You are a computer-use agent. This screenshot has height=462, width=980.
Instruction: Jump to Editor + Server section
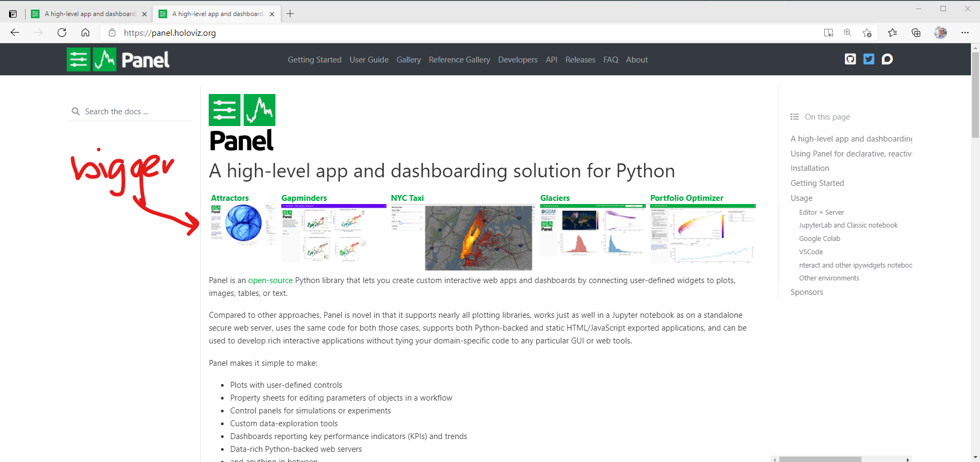point(821,213)
